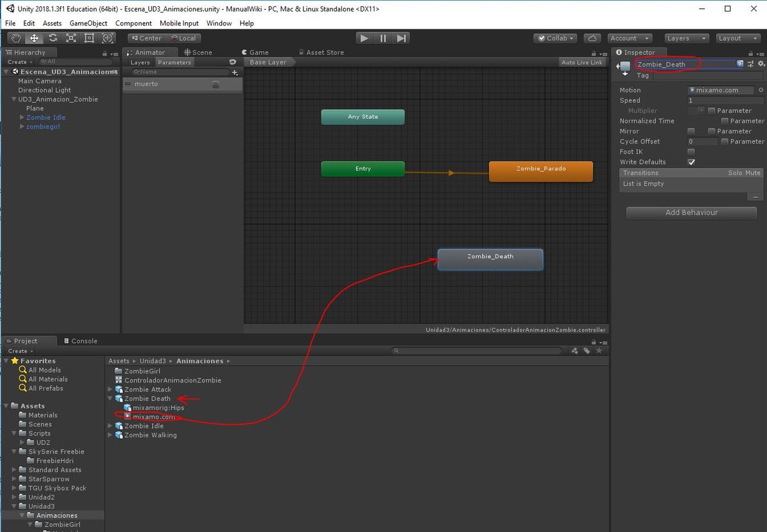Open the Asset Store tab
The image size is (767, 532).
[321, 52]
